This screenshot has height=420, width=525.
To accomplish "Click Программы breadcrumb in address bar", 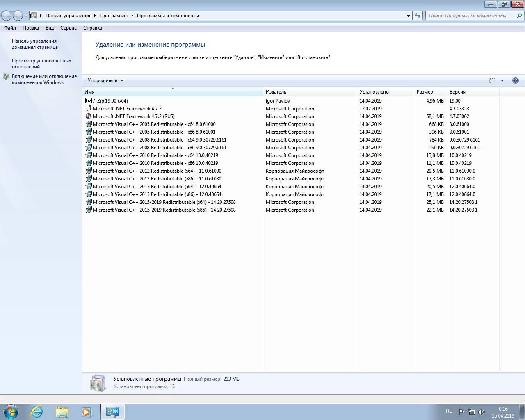I will (x=114, y=16).
